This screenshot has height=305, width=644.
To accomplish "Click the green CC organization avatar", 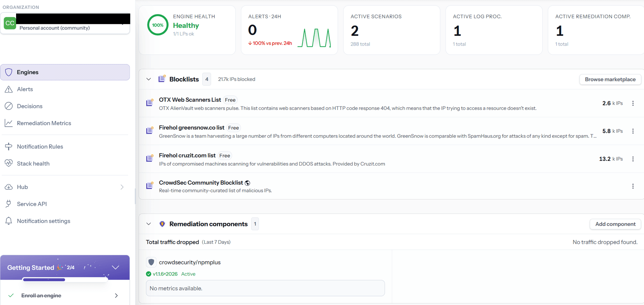I will click(x=10, y=23).
